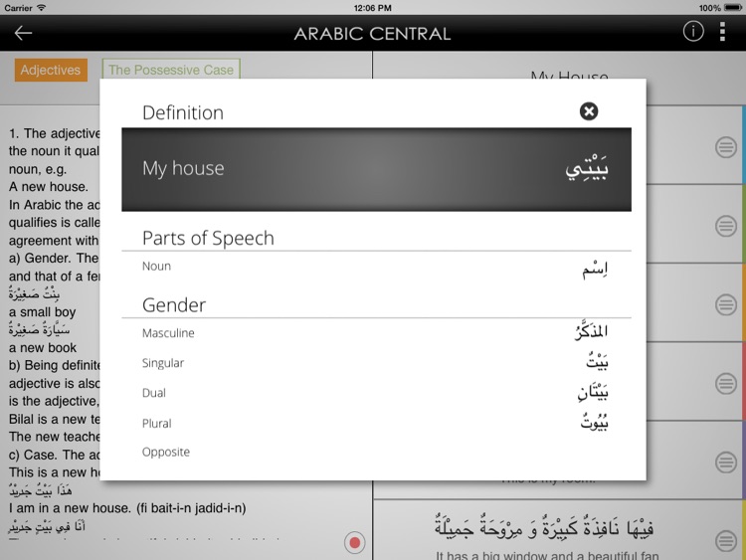This screenshot has width=746, height=560.
Task: Tap Arabic singular form بيت
Action: tap(597, 362)
